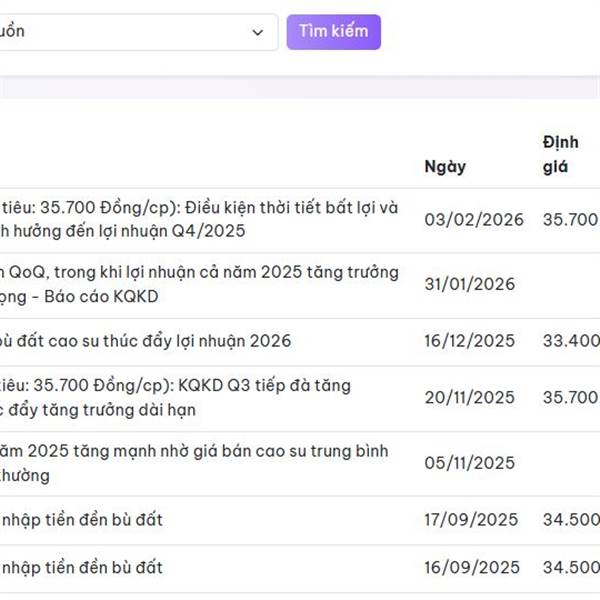Click the 33.400 valuation value
Image resolution: width=600 pixels, height=600 pixels.
click(571, 341)
